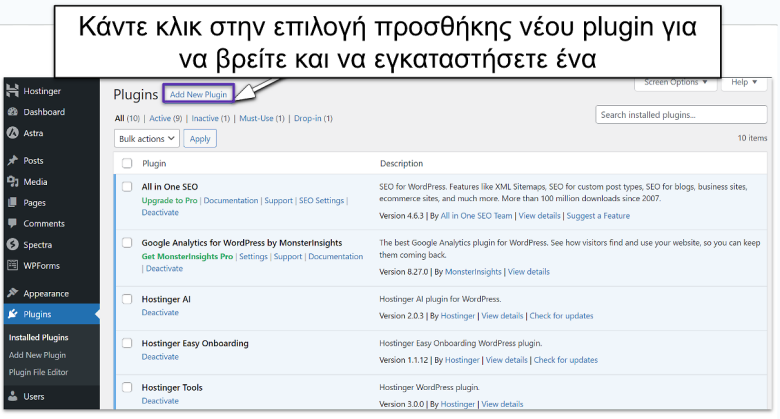Expand the Screen Options panel

coord(676,83)
